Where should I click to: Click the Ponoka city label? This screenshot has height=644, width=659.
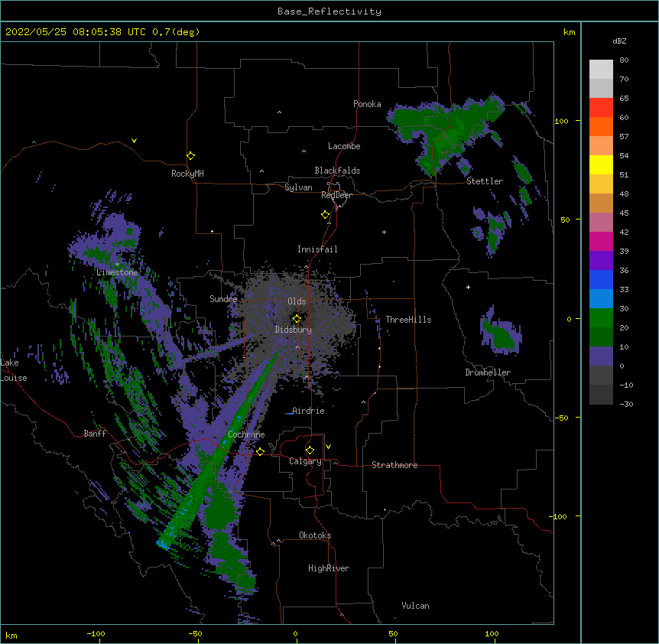367,104
